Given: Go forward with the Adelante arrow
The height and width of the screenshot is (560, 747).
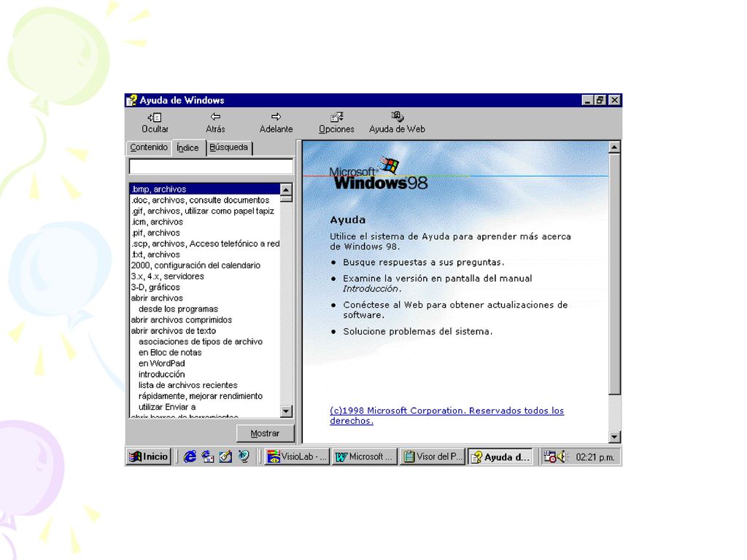Looking at the screenshot, I should 276,122.
